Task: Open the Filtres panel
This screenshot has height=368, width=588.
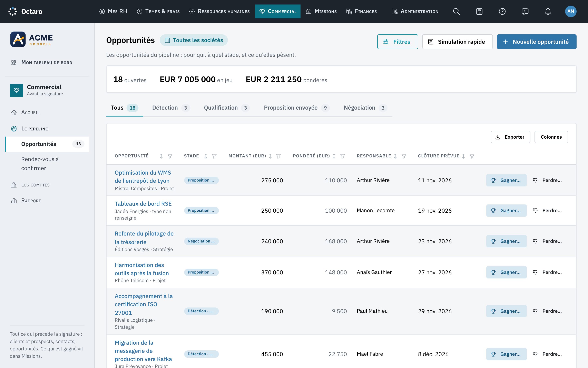Action: tap(398, 42)
